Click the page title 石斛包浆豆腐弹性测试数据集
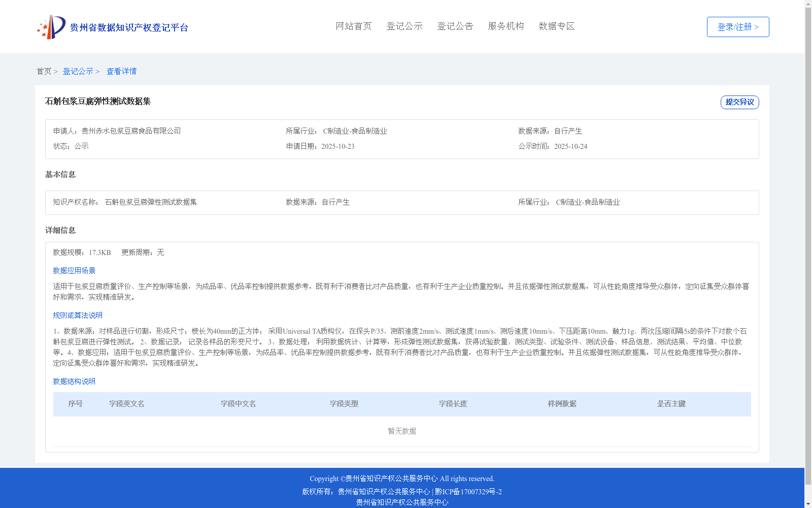Screen dimensions: 812x508 coord(98,101)
